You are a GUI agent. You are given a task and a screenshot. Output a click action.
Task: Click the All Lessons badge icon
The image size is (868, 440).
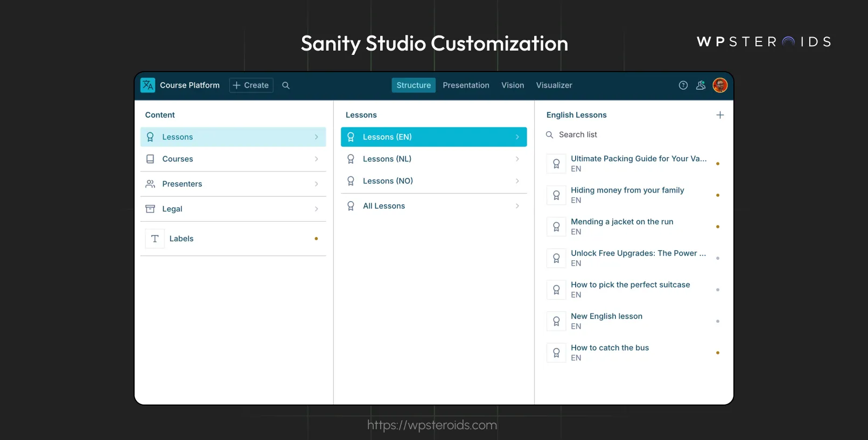click(351, 206)
